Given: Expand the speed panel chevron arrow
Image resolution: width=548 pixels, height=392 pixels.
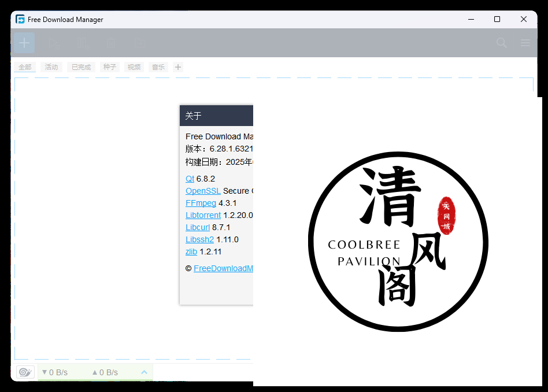Looking at the screenshot, I should pyautogui.click(x=144, y=372).
